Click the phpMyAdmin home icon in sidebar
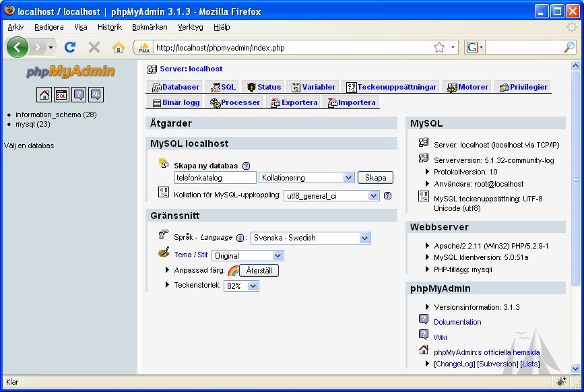The image size is (584, 392). pyautogui.click(x=44, y=95)
